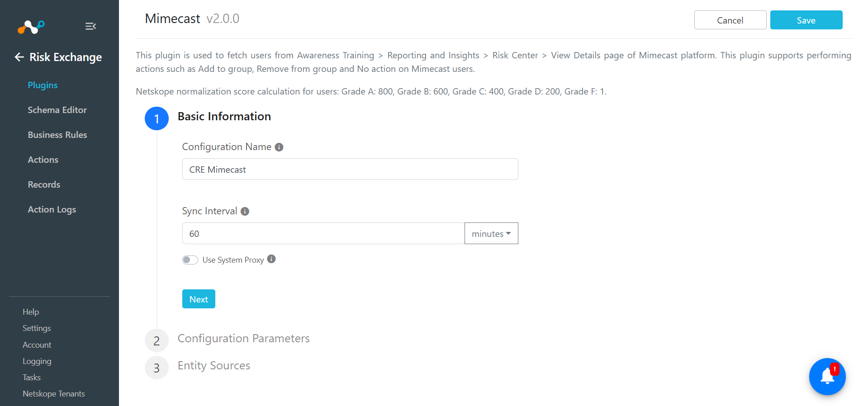
Task: Expand step 2 Configuration Parameters
Action: tap(243, 339)
